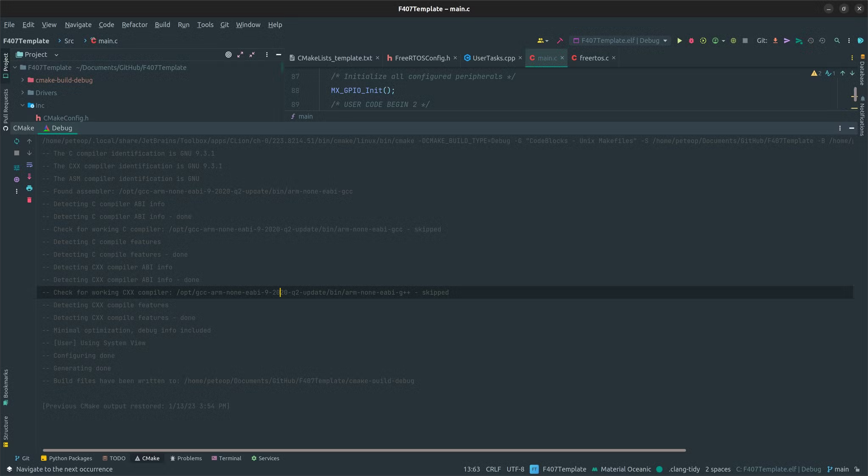The image size is (868, 476).
Task: Reload the CMake project in the panel
Action: 17,141
